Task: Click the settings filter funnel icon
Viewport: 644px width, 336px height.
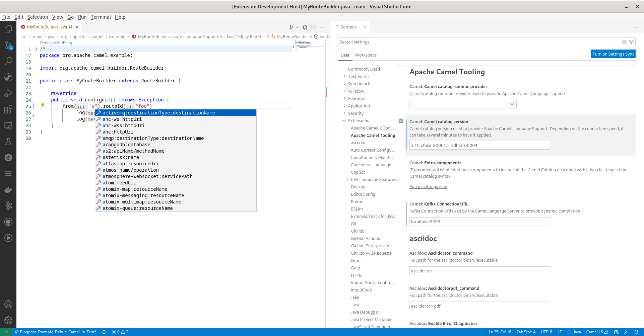Action: point(631,42)
